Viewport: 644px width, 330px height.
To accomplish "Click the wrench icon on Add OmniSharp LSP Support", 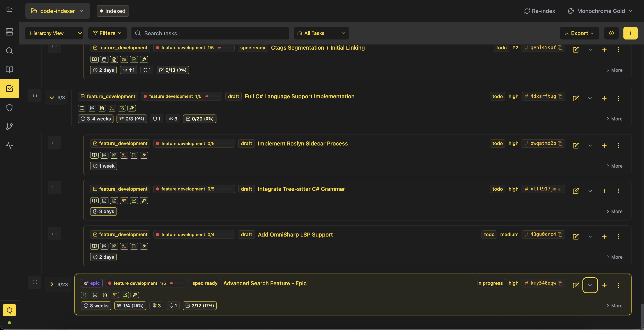I will (x=144, y=246).
